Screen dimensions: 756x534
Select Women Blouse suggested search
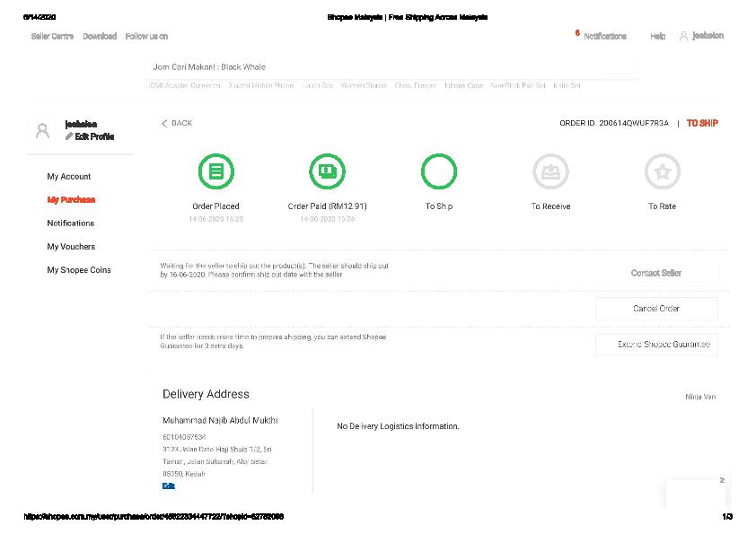coord(364,85)
